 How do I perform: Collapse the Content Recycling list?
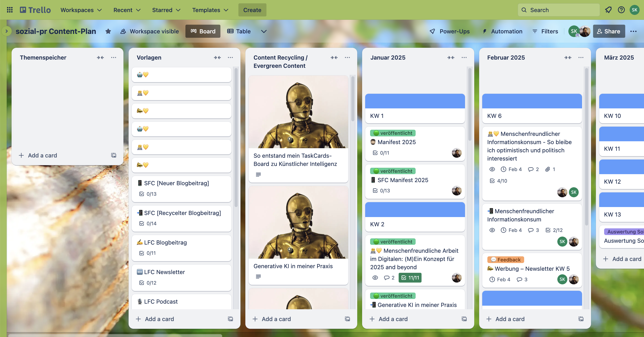click(334, 58)
